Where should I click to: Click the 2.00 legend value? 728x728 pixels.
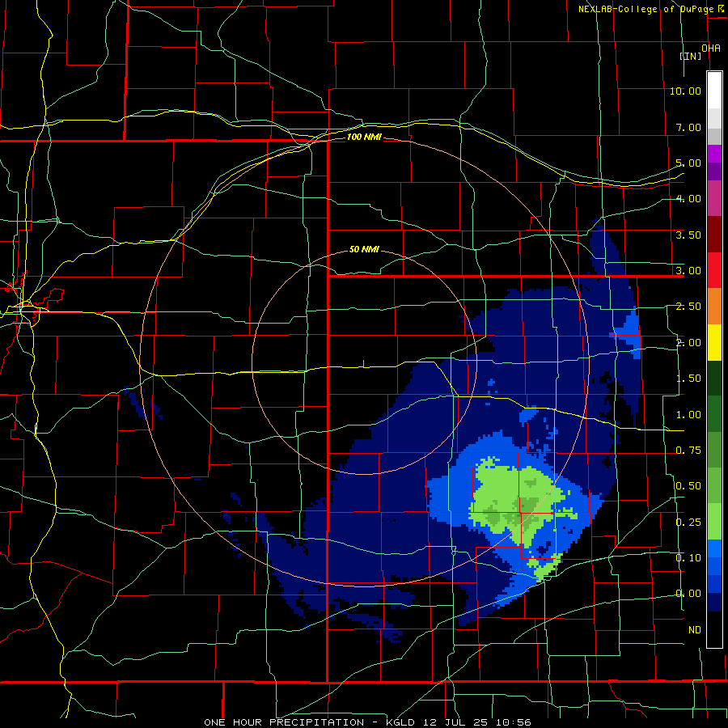click(688, 343)
